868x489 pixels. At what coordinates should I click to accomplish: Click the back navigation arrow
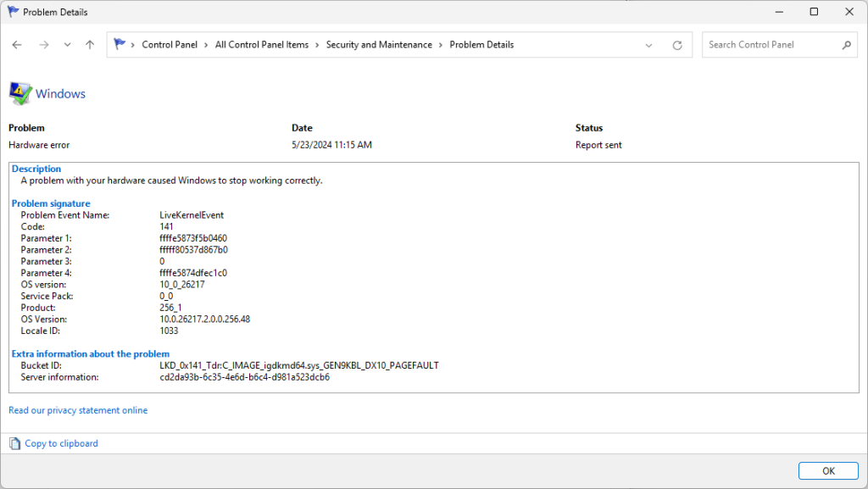click(17, 44)
